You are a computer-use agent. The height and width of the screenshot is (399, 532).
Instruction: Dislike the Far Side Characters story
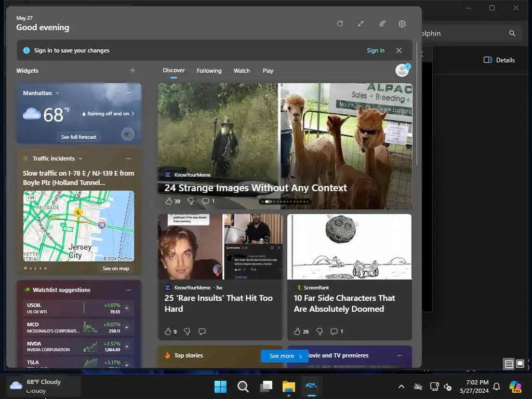tap(320, 331)
